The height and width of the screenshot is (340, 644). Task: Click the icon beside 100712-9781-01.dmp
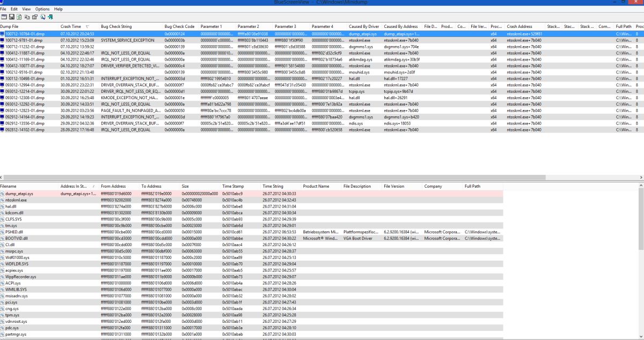pos(2,40)
